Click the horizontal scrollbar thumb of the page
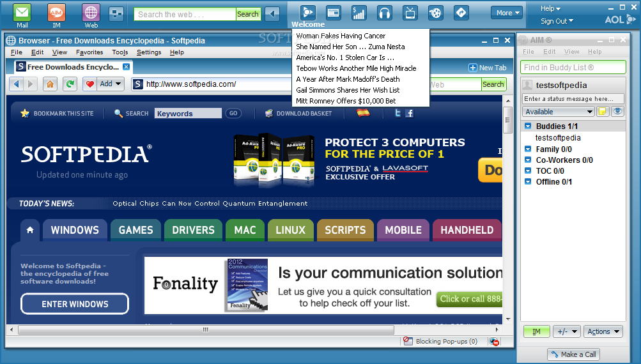 pos(206,330)
